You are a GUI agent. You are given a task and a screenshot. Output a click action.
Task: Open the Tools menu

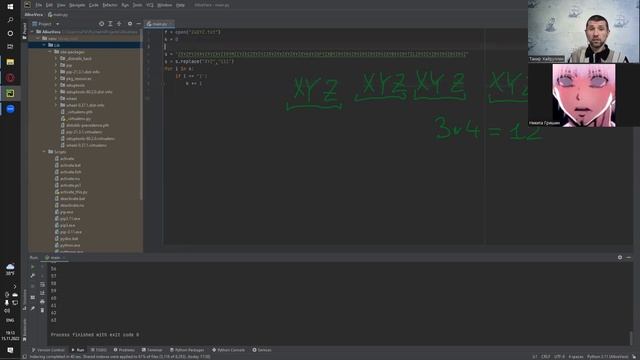pyautogui.click(x=138, y=5)
